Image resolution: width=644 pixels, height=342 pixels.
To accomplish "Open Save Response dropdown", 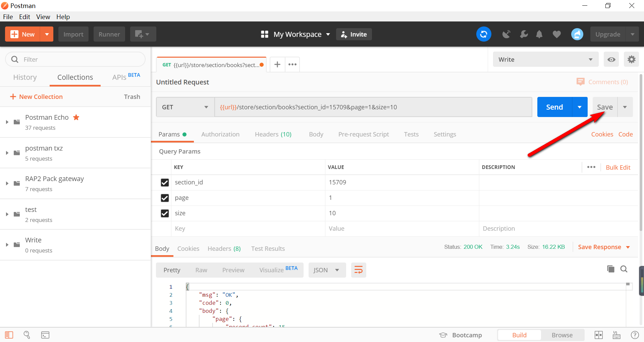I will 604,247.
